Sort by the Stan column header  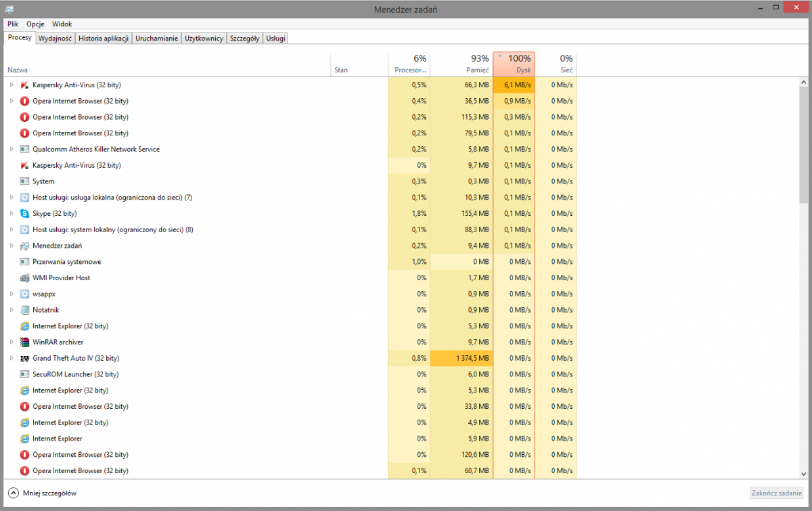[x=360, y=64]
